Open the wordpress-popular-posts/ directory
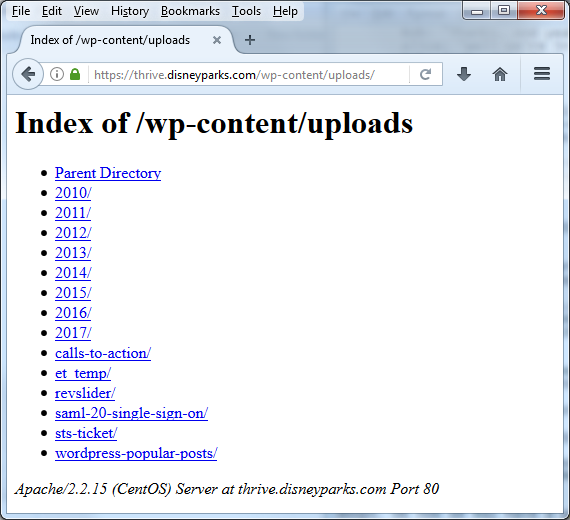This screenshot has width=570, height=520. pyautogui.click(x=136, y=453)
